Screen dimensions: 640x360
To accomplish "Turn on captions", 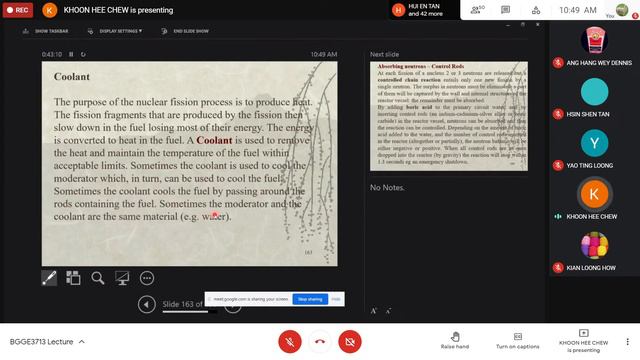I will tap(518, 341).
